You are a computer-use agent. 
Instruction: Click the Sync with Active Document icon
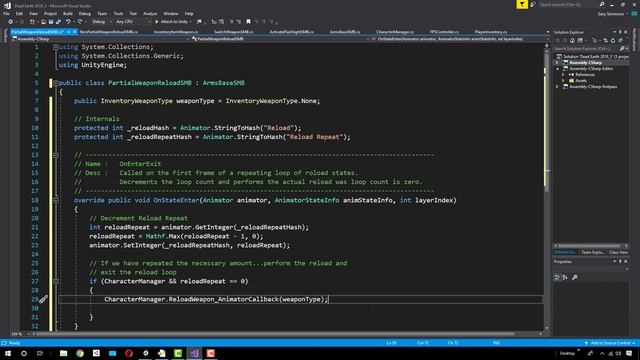(606, 40)
